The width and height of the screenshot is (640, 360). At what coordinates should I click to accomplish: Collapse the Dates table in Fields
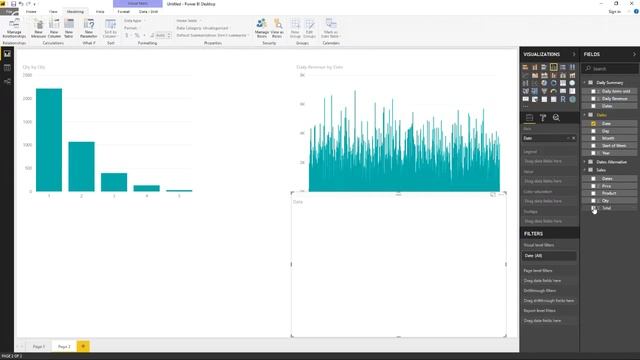click(x=584, y=115)
